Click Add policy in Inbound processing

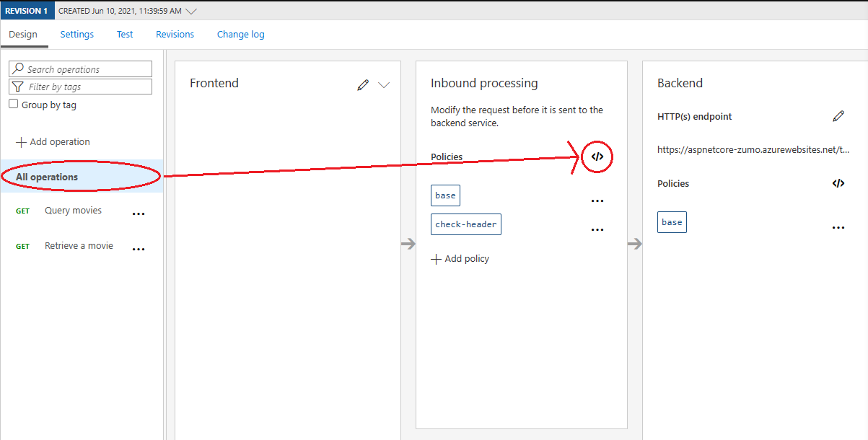click(x=460, y=259)
